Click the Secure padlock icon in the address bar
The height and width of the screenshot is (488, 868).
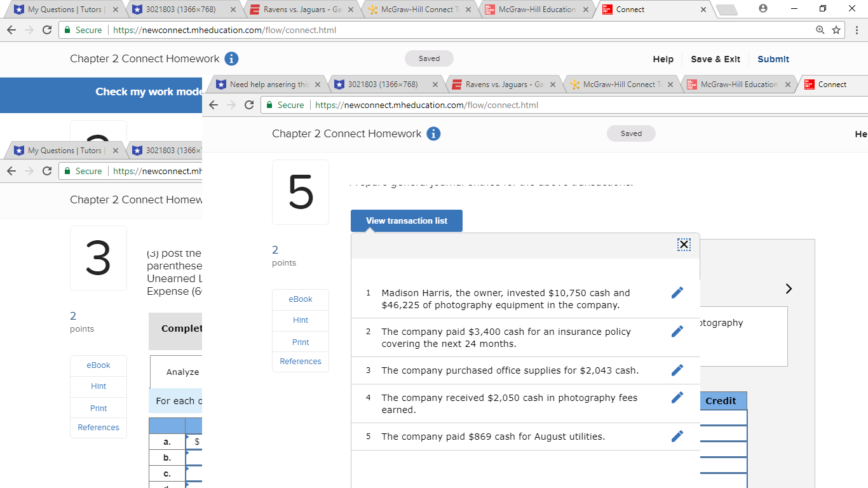[67, 29]
